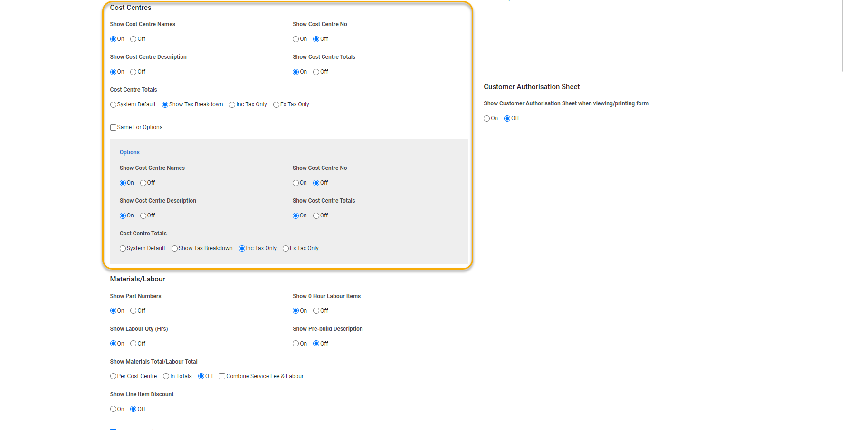Click the text area resize grip
This screenshot has height=430, width=868.
pyautogui.click(x=838, y=68)
